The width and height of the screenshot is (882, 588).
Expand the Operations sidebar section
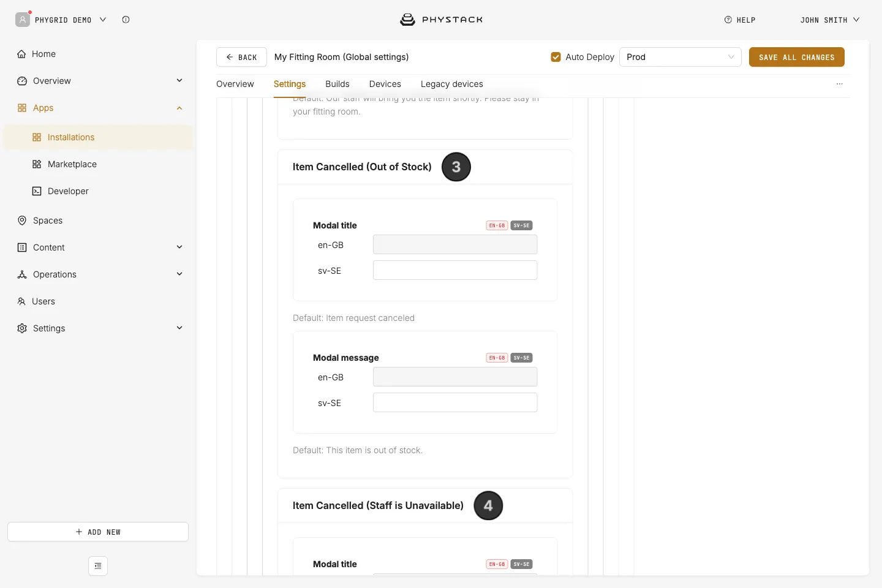pos(179,274)
